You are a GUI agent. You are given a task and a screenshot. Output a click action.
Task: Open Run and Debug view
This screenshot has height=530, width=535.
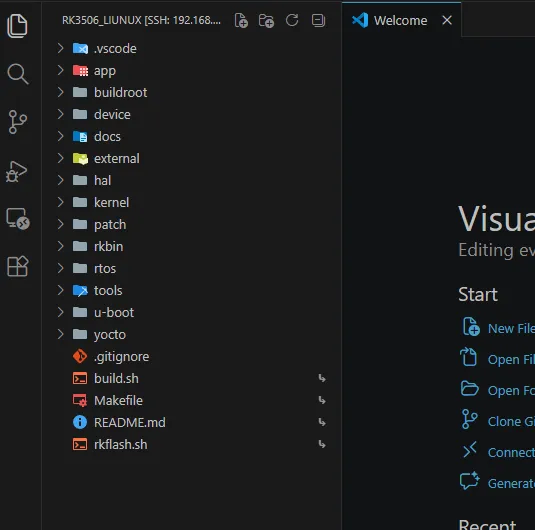click(16, 171)
